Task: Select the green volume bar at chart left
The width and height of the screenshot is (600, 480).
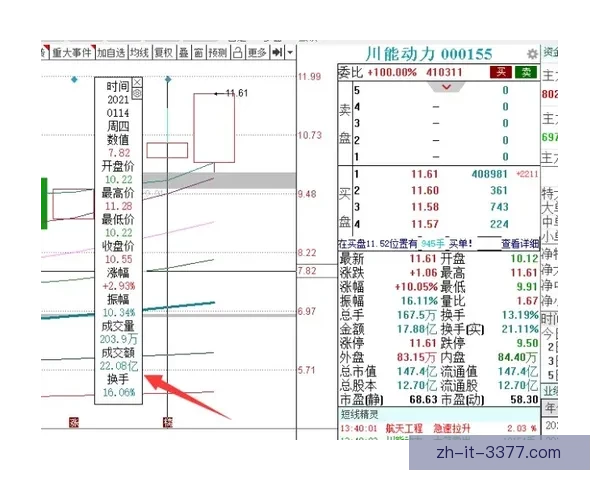Action: tap(44, 204)
